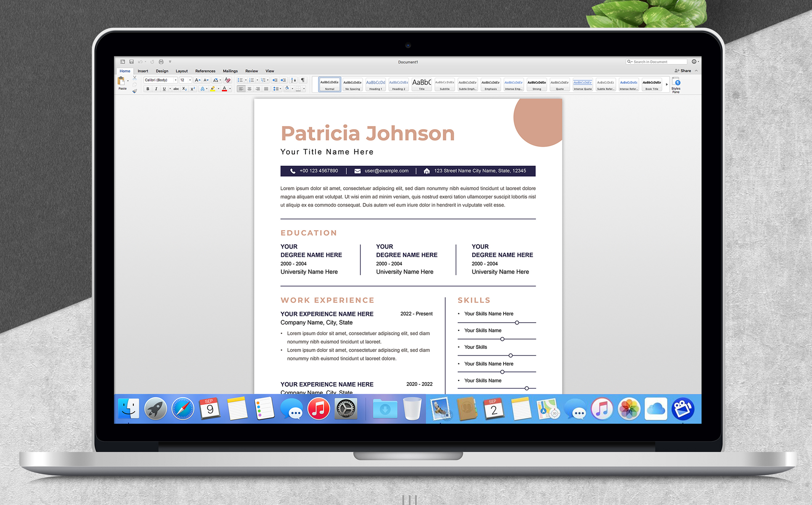Viewport: 812px width, 505px height.
Task: Select justify text alignment
Action: (266, 89)
